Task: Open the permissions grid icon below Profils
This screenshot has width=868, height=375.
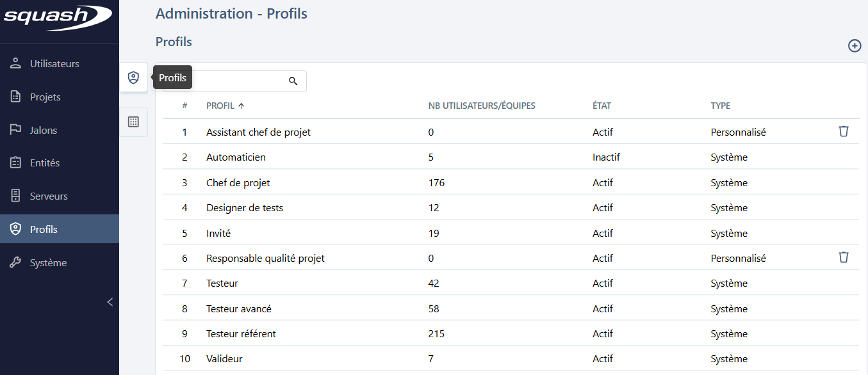Action: coord(133,122)
